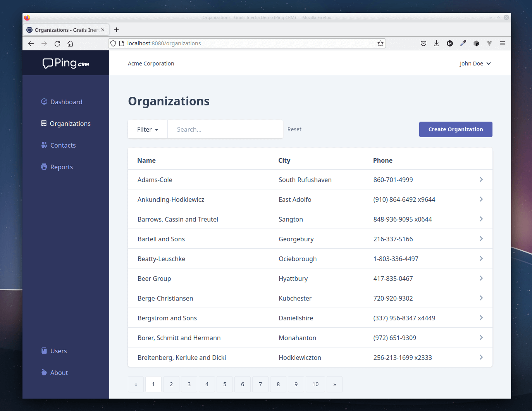Click the Borer, Schmitt and Hermann name
This screenshot has height=411, width=532.
(179, 338)
